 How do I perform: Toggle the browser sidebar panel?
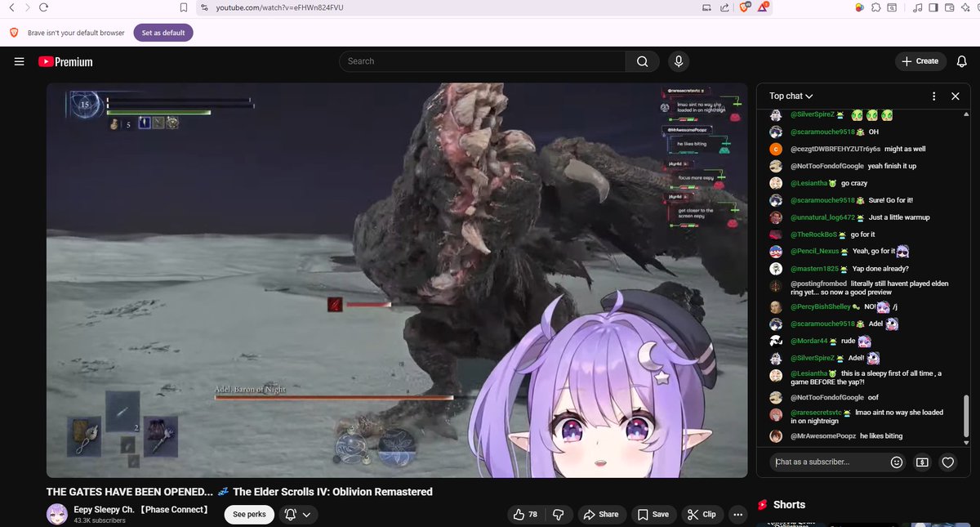pos(933,7)
